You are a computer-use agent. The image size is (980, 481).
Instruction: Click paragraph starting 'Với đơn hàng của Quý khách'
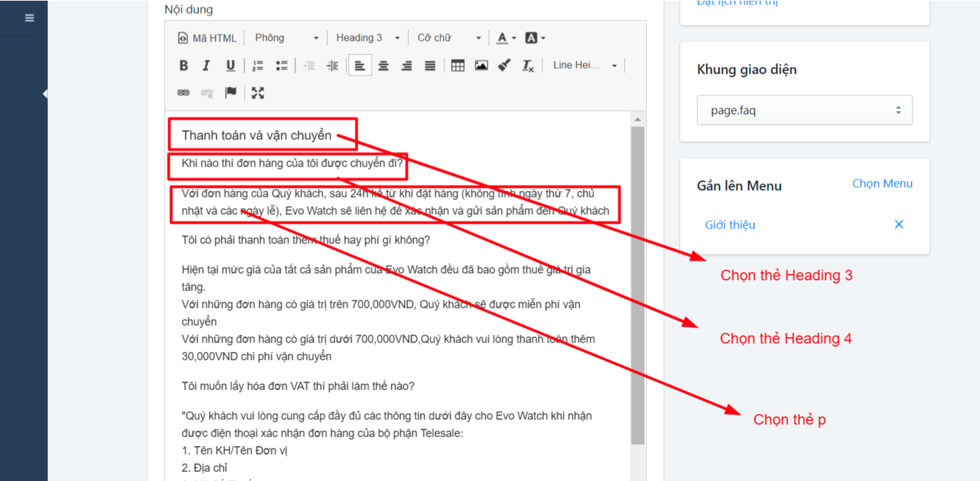(395, 202)
